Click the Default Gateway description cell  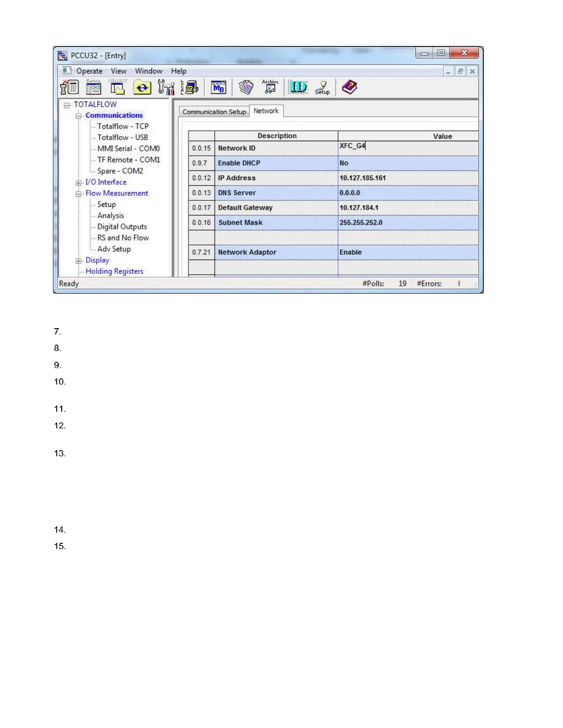(x=276, y=208)
